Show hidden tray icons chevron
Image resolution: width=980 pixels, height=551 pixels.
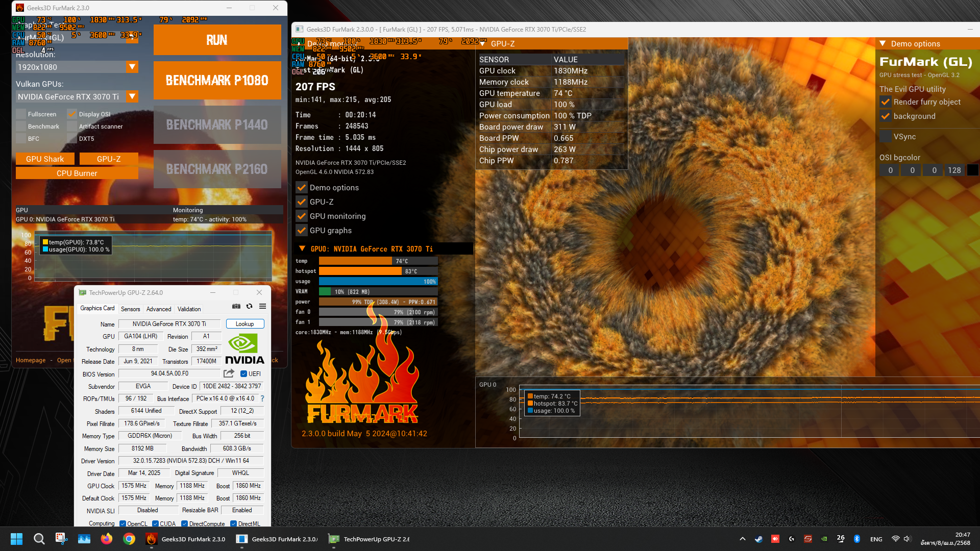[742, 539]
